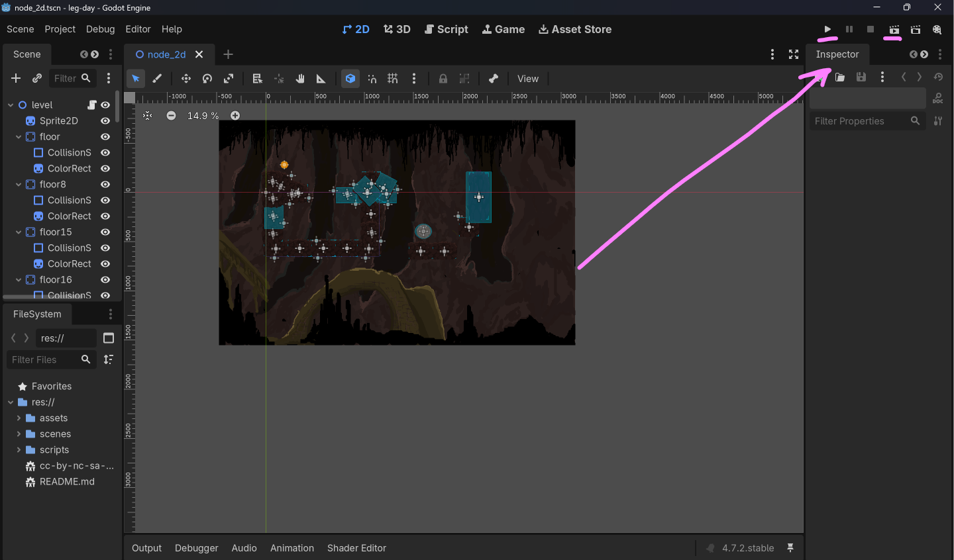Click the Filter Files search field

(52, 359)
